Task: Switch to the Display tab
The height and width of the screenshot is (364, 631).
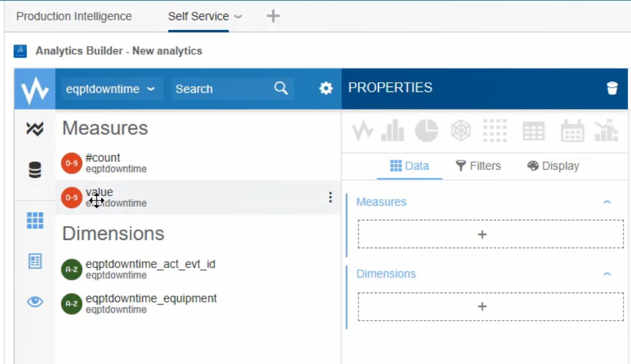Action: point(553,166)
